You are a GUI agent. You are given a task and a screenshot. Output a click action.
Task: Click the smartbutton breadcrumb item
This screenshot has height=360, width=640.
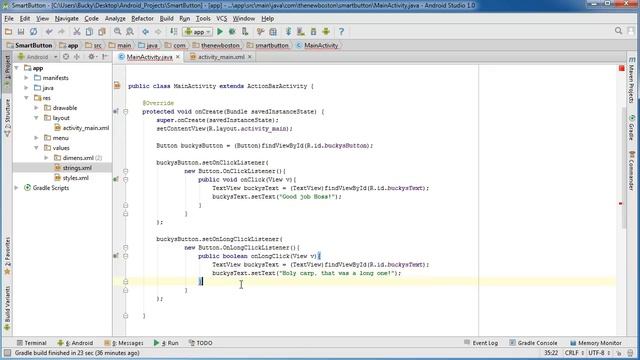268,45
